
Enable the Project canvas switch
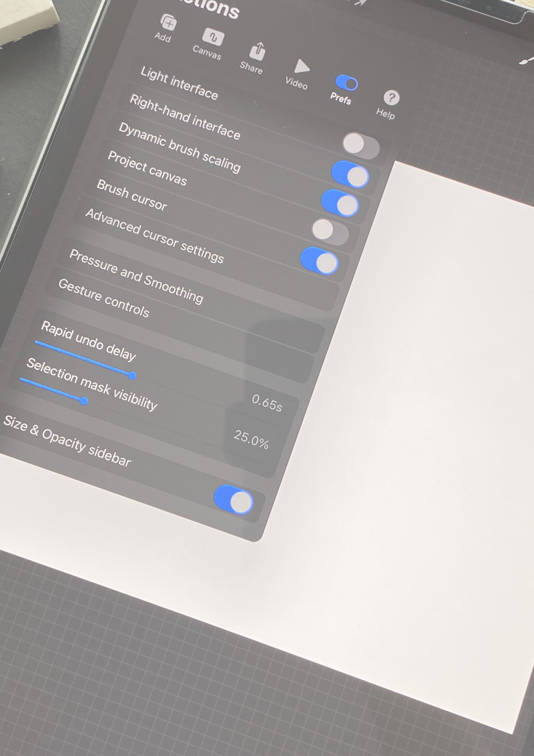[x=330, y=232]
